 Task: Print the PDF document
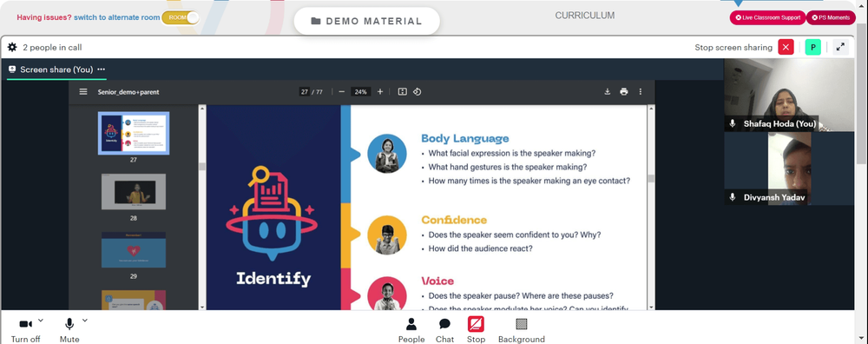(x=624, y=92)
